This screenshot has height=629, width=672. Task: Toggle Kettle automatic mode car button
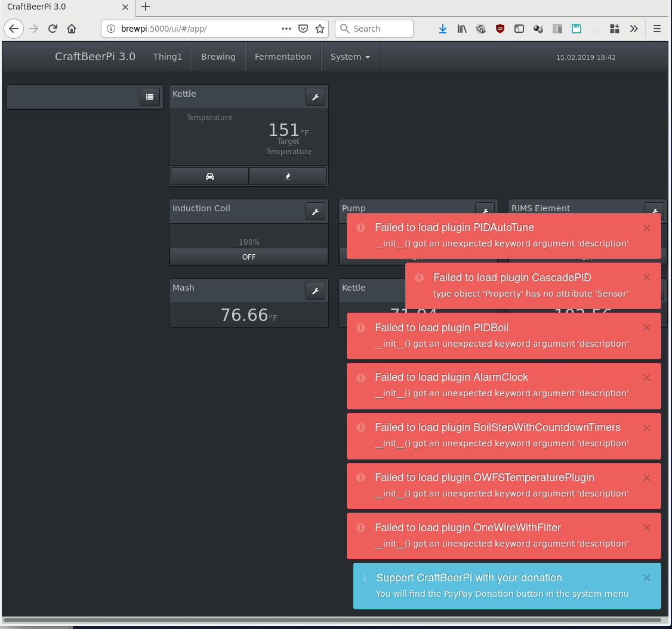(x=210, y=176)
